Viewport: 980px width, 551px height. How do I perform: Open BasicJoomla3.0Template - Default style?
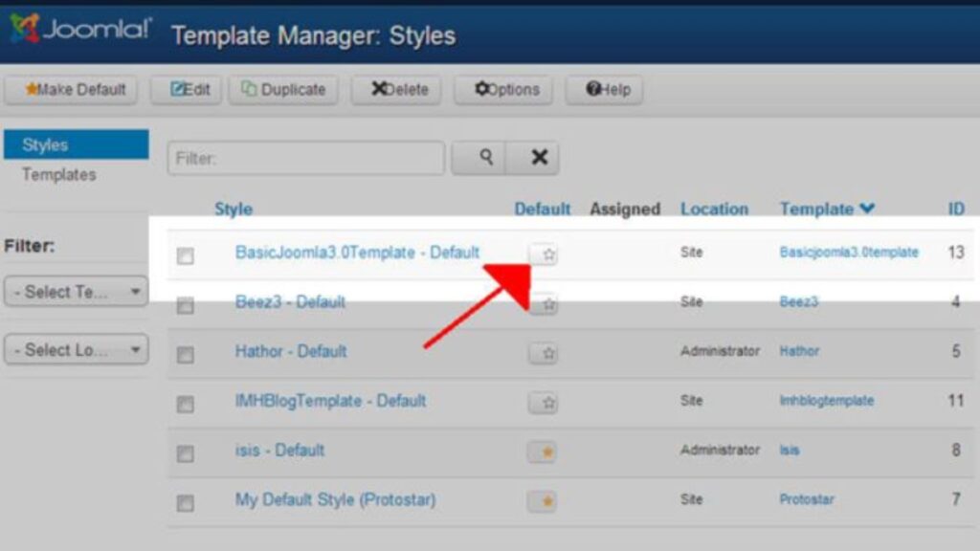coord(358,253)
